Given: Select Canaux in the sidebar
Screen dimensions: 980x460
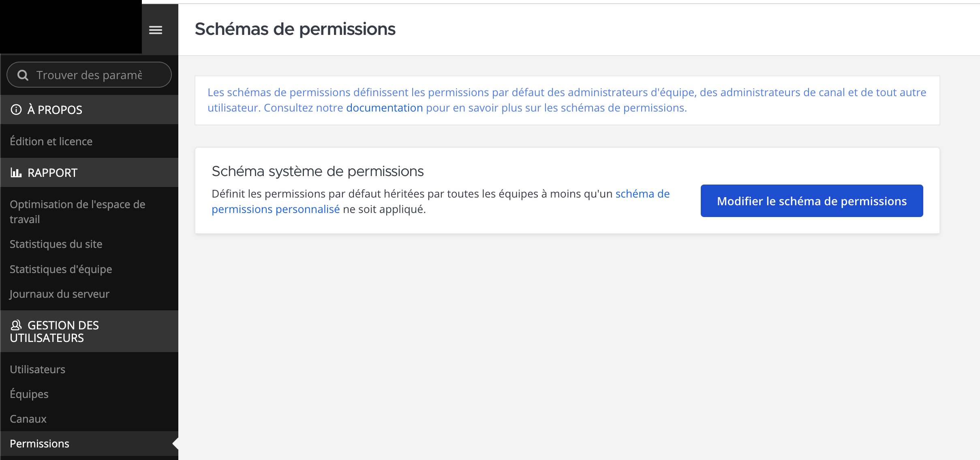Looking at the screenshot, I should tap(28, 419).
